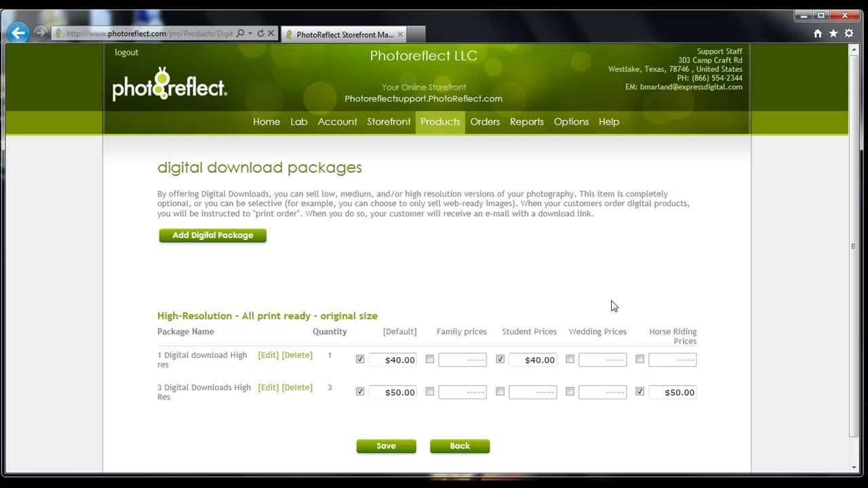
Task: Open the Favorites star icon
Action: (833, 33)
